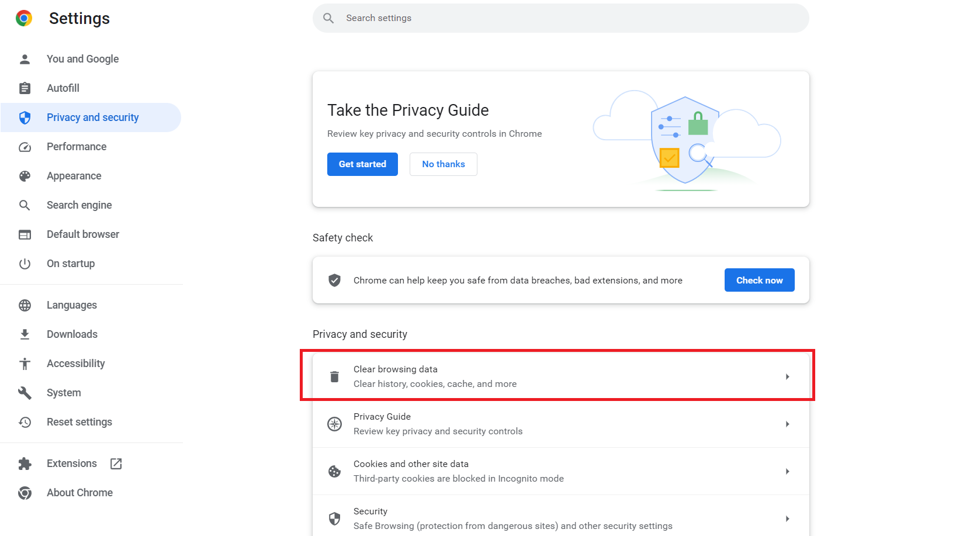Screen dimensions: 980x536
Task: Open Downloads settings
Action: pyautogui.click(x=91, y=334)
